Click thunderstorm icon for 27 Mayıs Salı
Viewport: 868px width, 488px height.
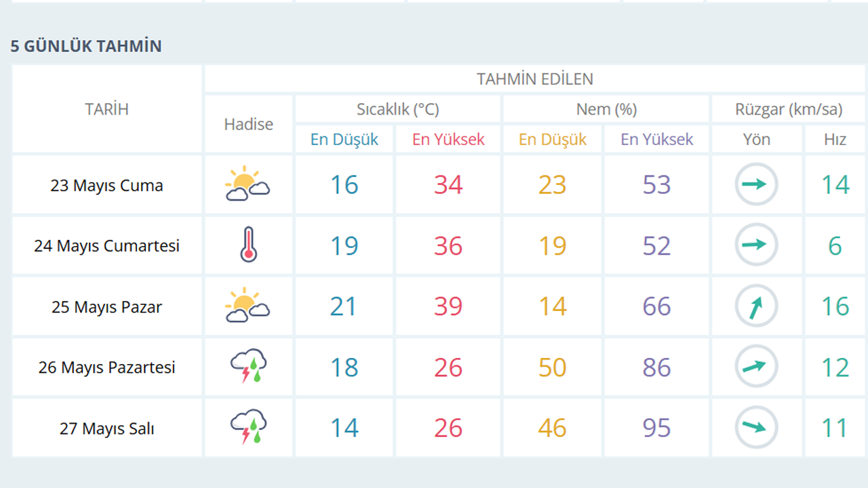click(x=248, y=427)
